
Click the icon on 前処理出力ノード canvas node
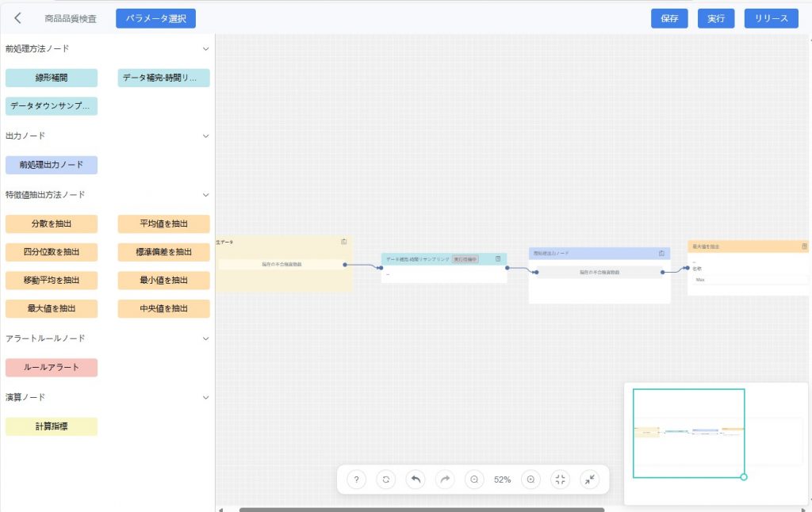pos(661,254)
